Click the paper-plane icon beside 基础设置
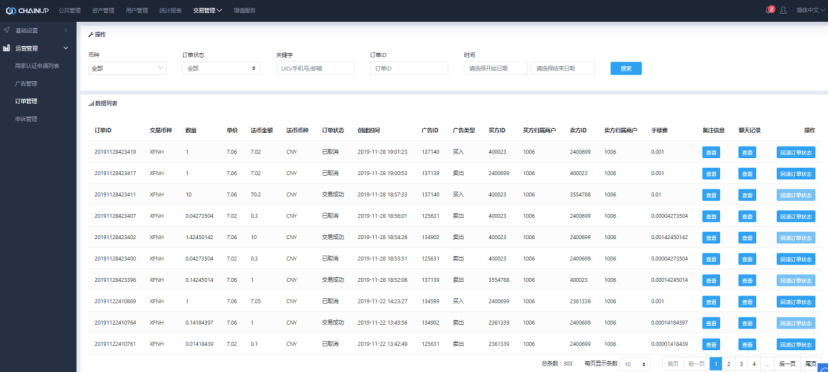The height and width of the screenshot is (372, 829). coord(6,30)
